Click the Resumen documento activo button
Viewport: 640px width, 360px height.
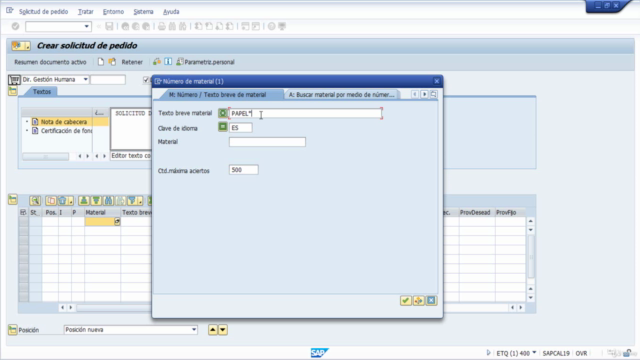pyautogui.click(x=50, y=62)
